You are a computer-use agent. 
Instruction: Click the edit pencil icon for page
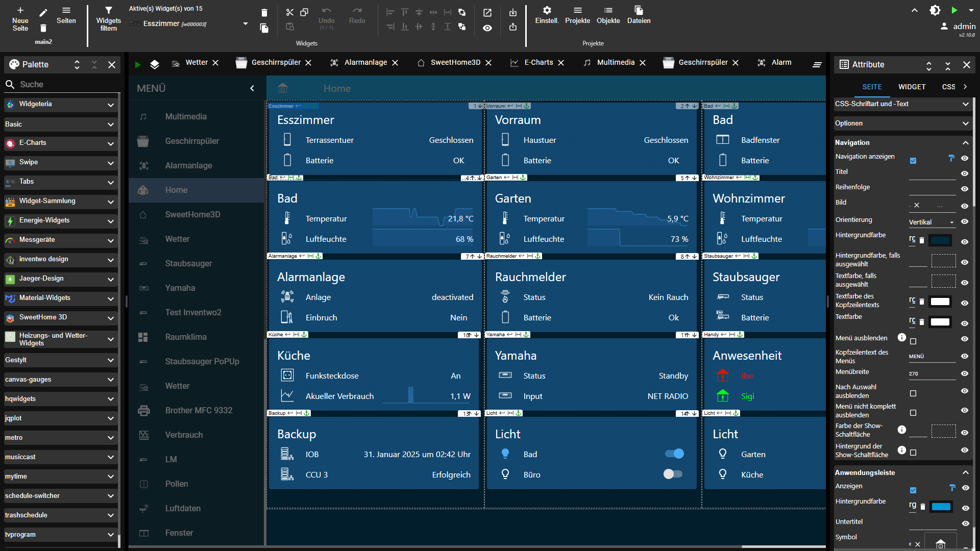pyautogui.click(x=43, y=12)
